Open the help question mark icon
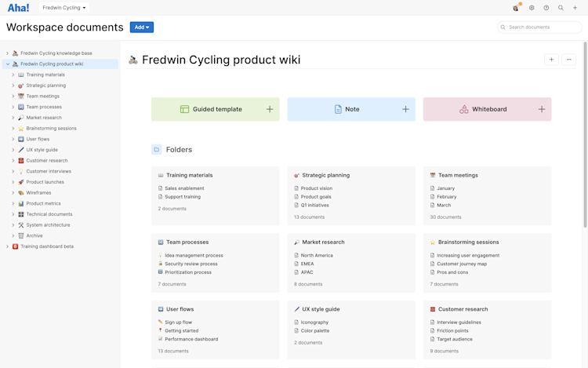Viewport: 588px width, 368px height. (x=546, y=8)
